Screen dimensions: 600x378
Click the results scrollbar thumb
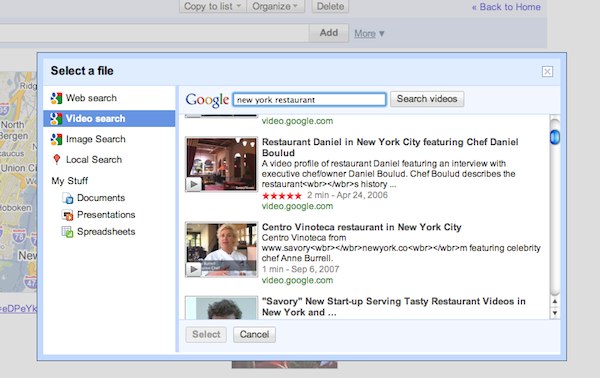554,137
